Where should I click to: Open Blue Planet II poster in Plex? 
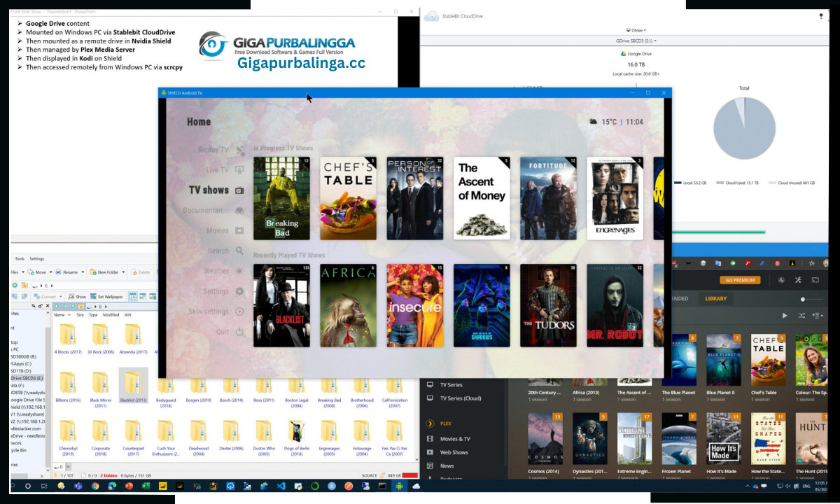pos(724,360)
